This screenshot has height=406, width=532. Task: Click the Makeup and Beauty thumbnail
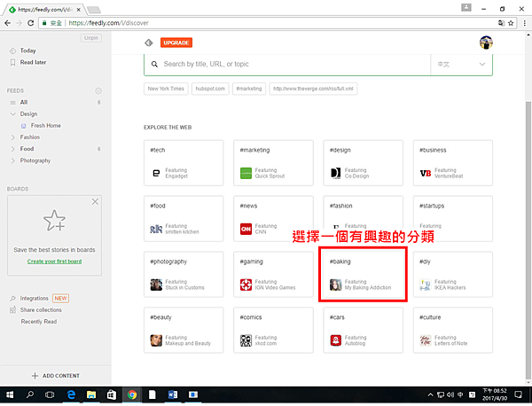(x=156, y=340)
